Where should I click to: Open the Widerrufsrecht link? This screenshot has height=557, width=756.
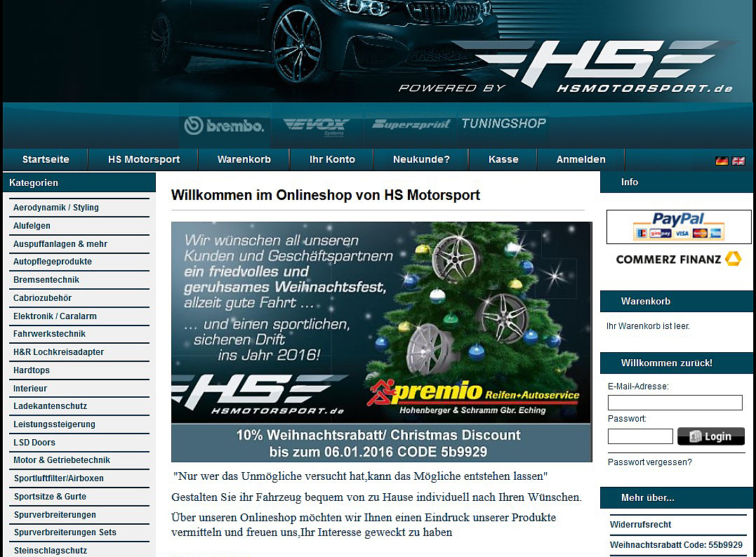(640, 525)
